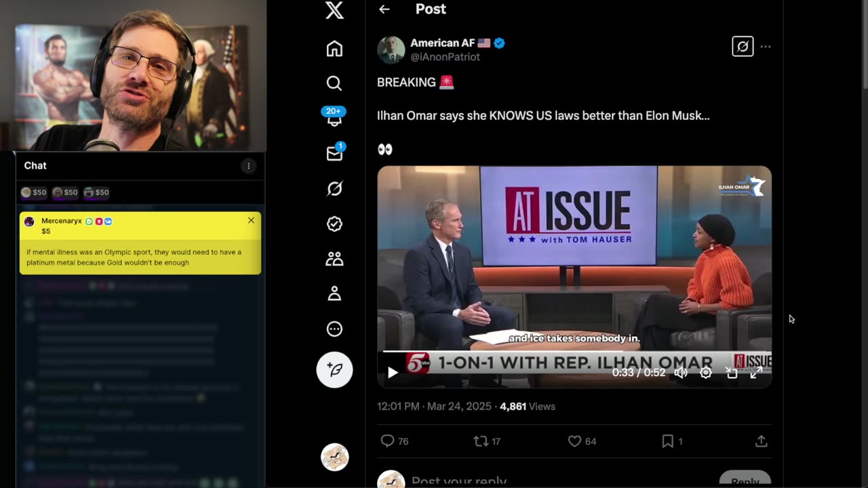
Task: Select the second $50 donation chip
Action: [x=65, y=192]
